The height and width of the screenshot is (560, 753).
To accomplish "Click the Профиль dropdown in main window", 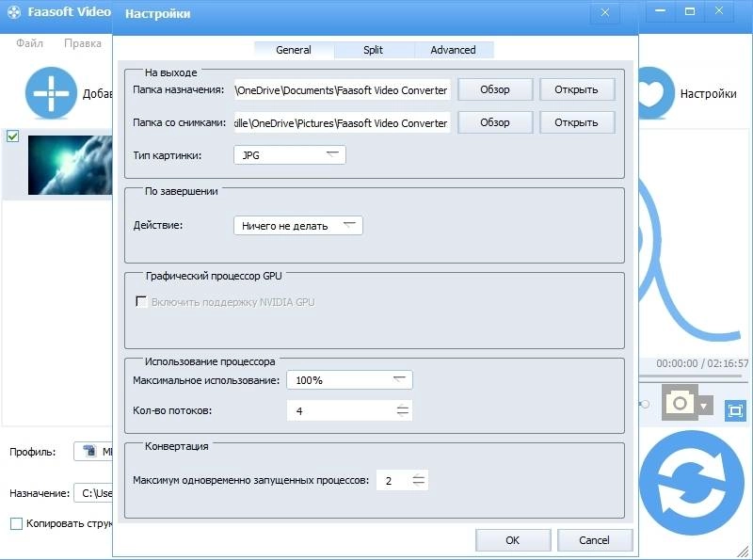I will coord(93,452).
